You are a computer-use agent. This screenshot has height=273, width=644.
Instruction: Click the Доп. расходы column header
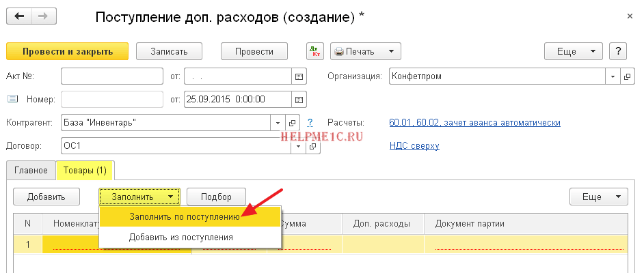[384, 224]
